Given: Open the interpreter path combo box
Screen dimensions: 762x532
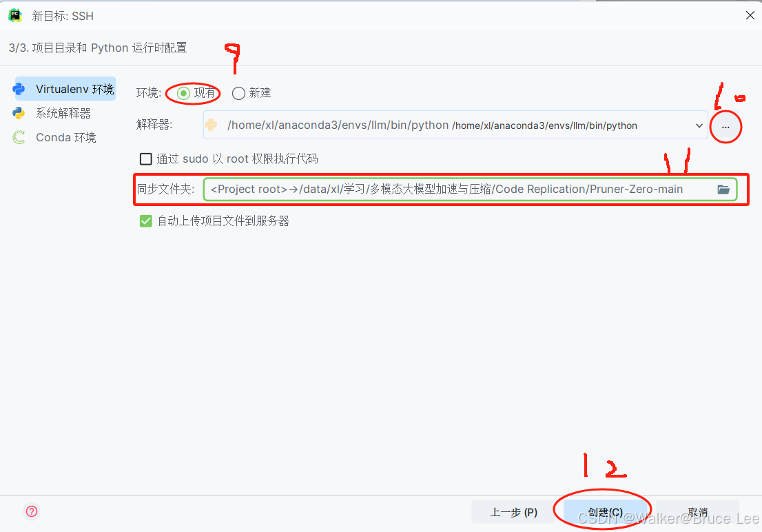Looking at the screenshot, I should coord(455,125).
